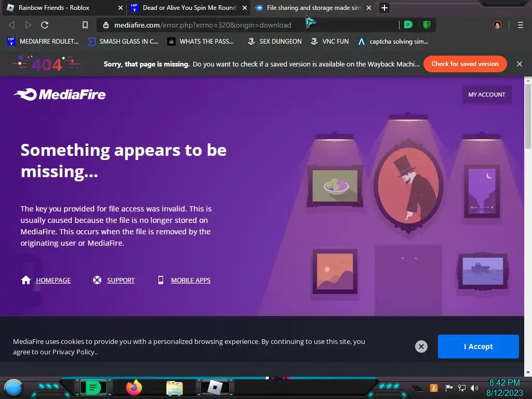Viewport: 532px width, 399px height.
Task: Click the 404 graphic in Wayback banner
Action: click(x=47, y=64)
